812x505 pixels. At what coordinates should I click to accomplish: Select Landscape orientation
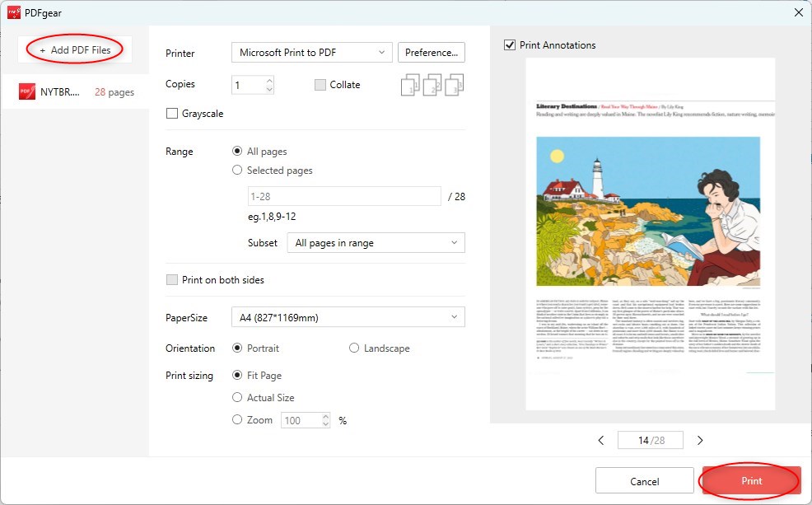tap(355, 348)
